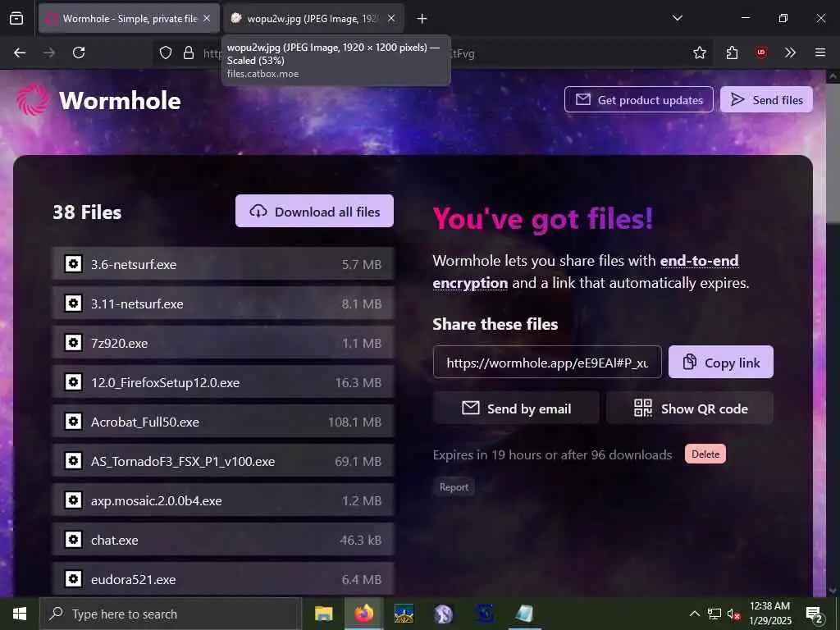This screenshot has height=630, width=840.
Task: Click the Get product updates button
Action: tap(638, 99)
